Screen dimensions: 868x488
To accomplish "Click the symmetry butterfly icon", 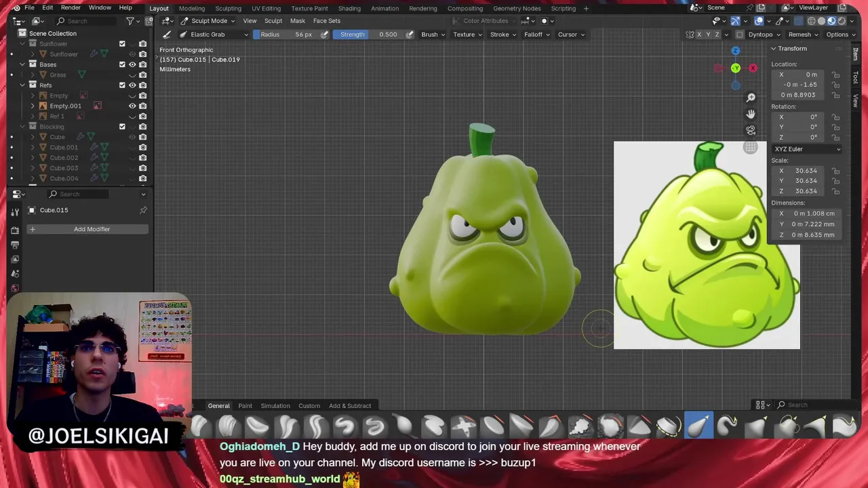I will (690, 35).
